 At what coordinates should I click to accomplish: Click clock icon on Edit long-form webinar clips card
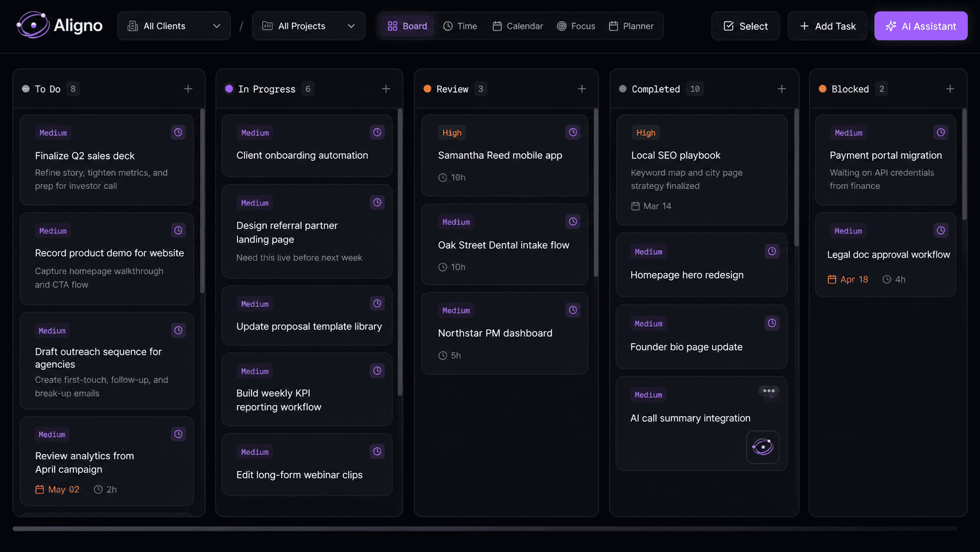(377, 451)
